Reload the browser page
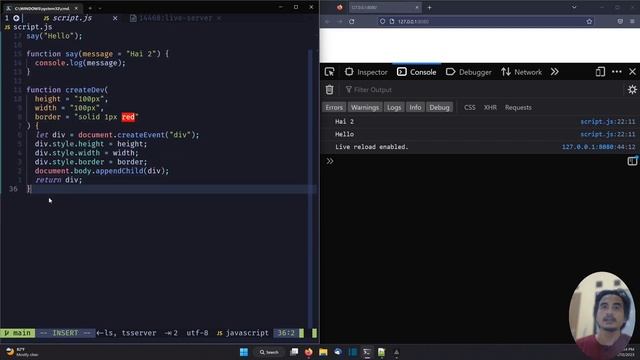This screenshot has width=640, height=360. click(x=352, y=21)
